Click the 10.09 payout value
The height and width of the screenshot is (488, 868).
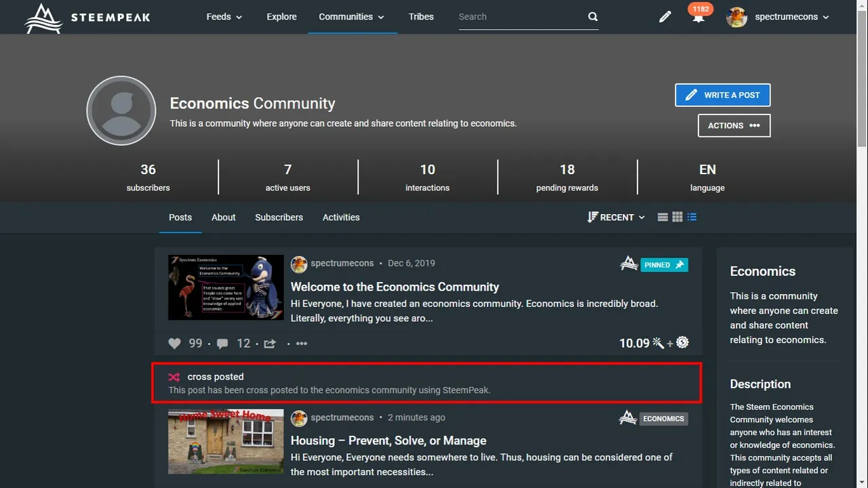[x=635, y=344]
